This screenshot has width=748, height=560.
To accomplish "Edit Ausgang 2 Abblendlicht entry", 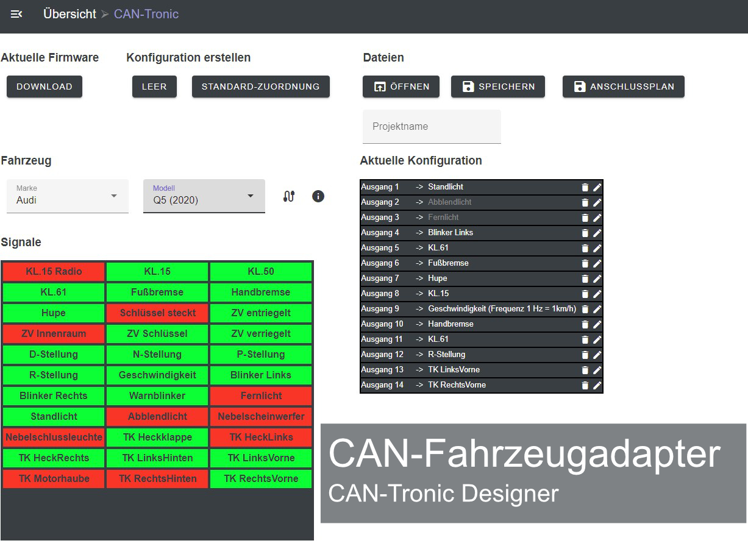I will pos(597,202).
